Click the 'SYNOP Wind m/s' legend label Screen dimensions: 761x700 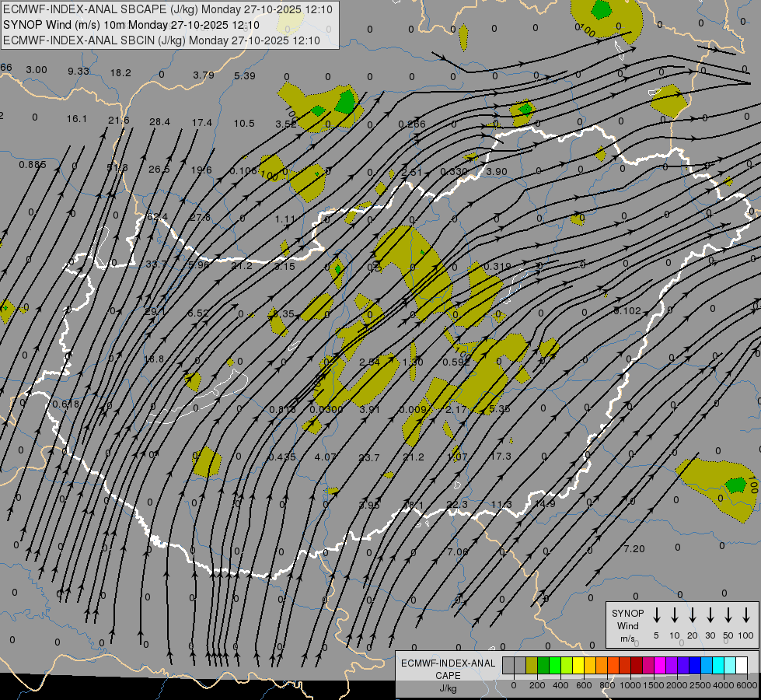click(627, 625)
